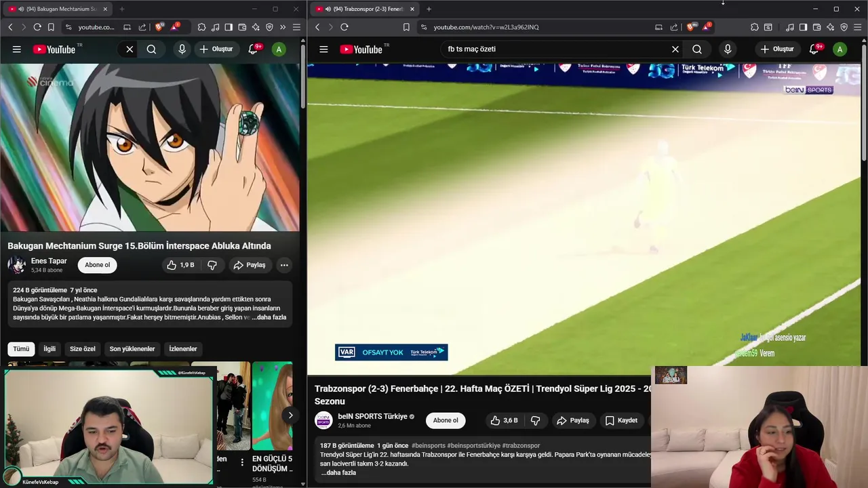Open media control in left window toolbar
This screenshot has height=488, width=868.
pos(215,27)
